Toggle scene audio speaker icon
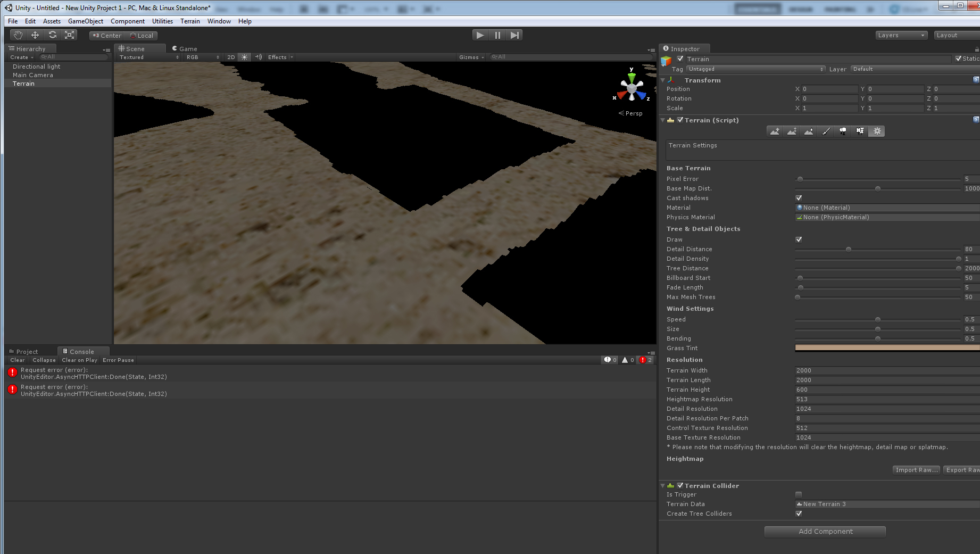The image size is (980, 554). pos(258,57)
